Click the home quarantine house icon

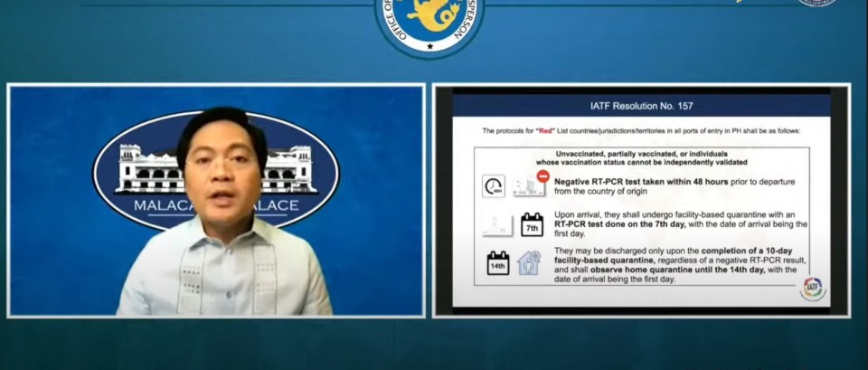click(529, 263)
